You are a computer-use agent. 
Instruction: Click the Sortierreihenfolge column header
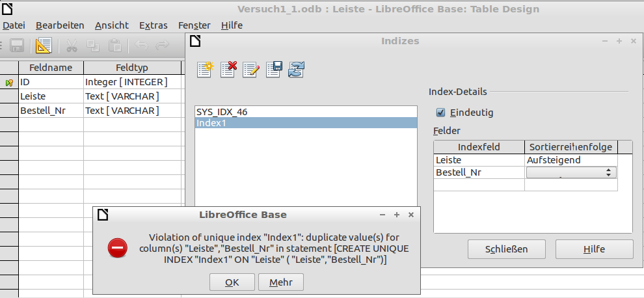(x=571, y=147)
